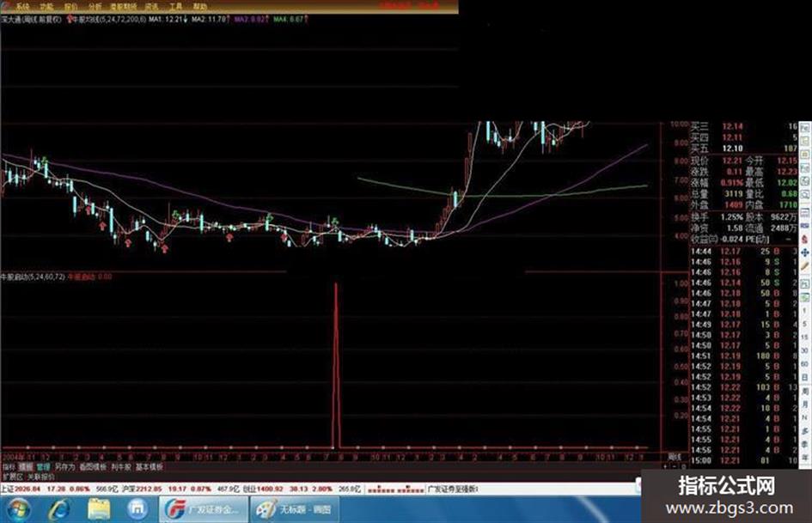Select the pencil drawing tool icon
This screenshot has width=812, height=523.
coord(805,265)
